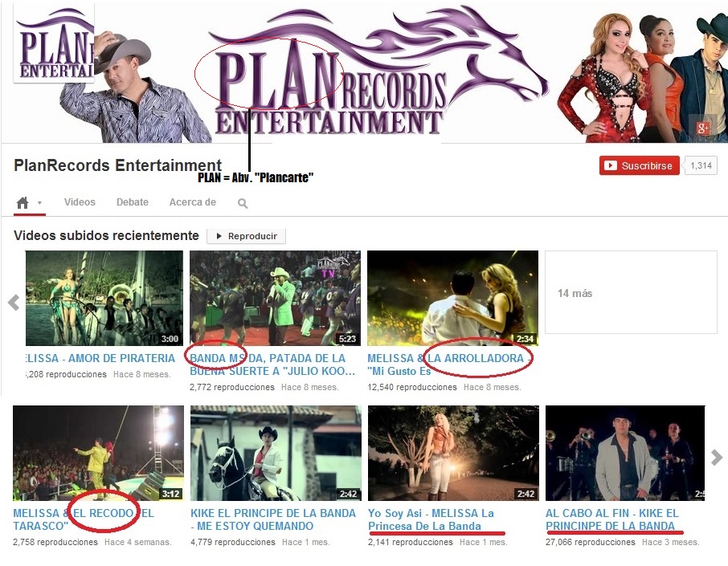Click the PlanRecords Entertainment channel name

coord(118,165)
